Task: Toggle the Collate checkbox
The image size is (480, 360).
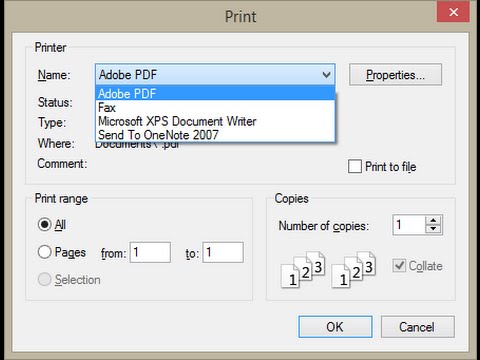Action: [399, 266]
